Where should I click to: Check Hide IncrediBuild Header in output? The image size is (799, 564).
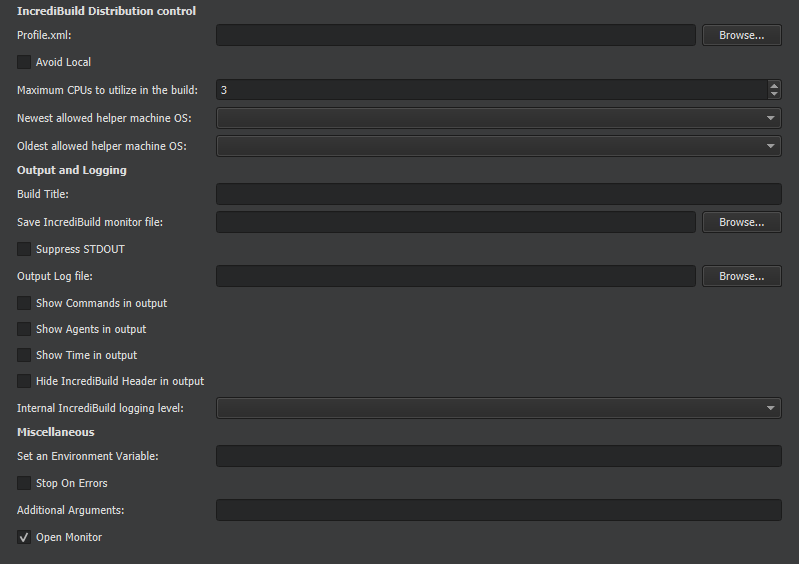pos(24,381)
